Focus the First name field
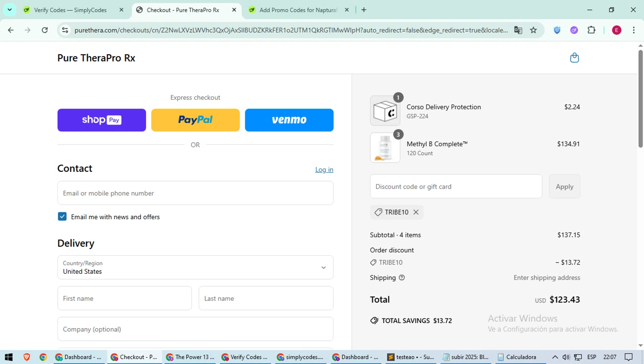644x364 pixels. [125, 298]
